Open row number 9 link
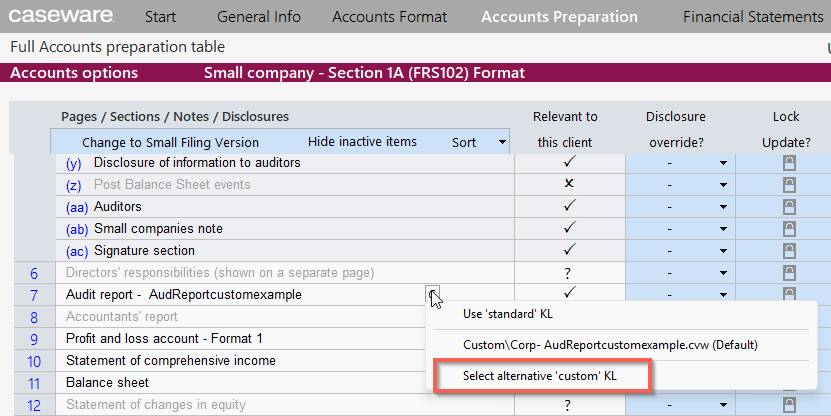Viewport: 831px width, 416px height. click(34, 339)
